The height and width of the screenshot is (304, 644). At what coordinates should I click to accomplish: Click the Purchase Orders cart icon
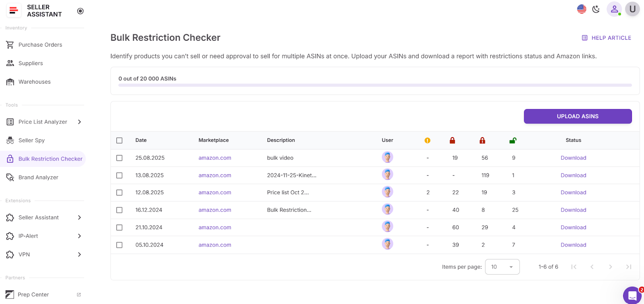coord(10,45)
